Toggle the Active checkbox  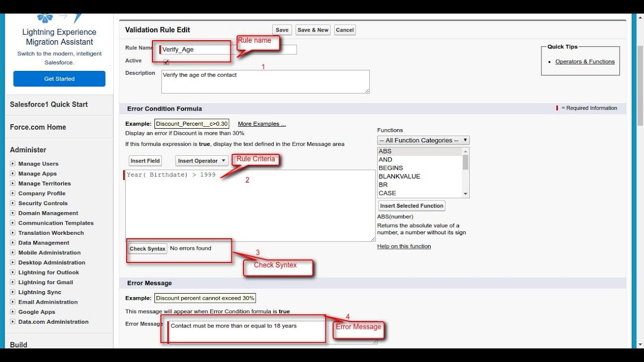tap(166, 62)
